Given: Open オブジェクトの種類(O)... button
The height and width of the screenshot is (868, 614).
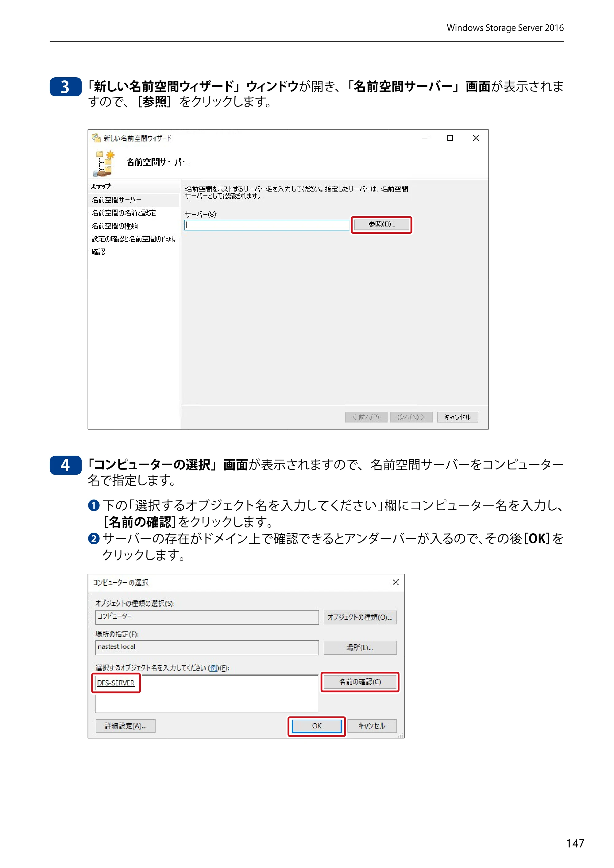Looking at the screenshot, I should pos(360,617).
